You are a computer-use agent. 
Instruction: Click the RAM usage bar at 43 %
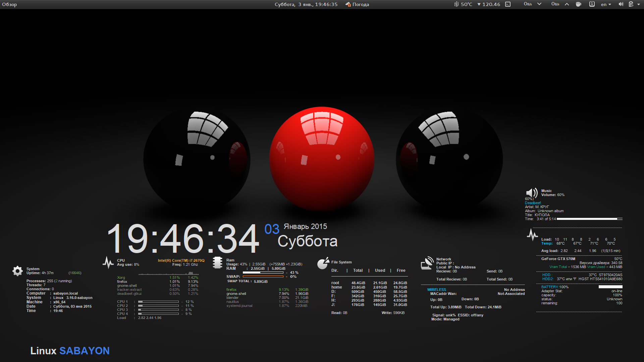[263, 273]
